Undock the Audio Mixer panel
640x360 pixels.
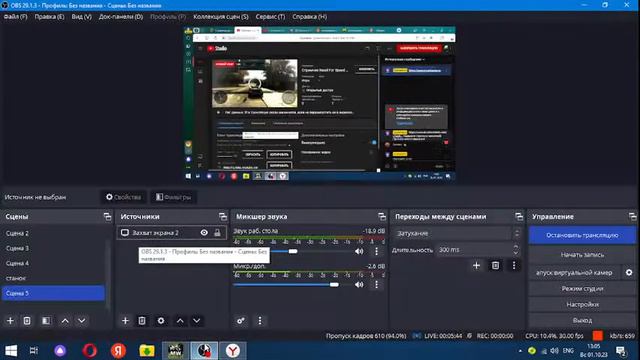(x=382, y=217)
